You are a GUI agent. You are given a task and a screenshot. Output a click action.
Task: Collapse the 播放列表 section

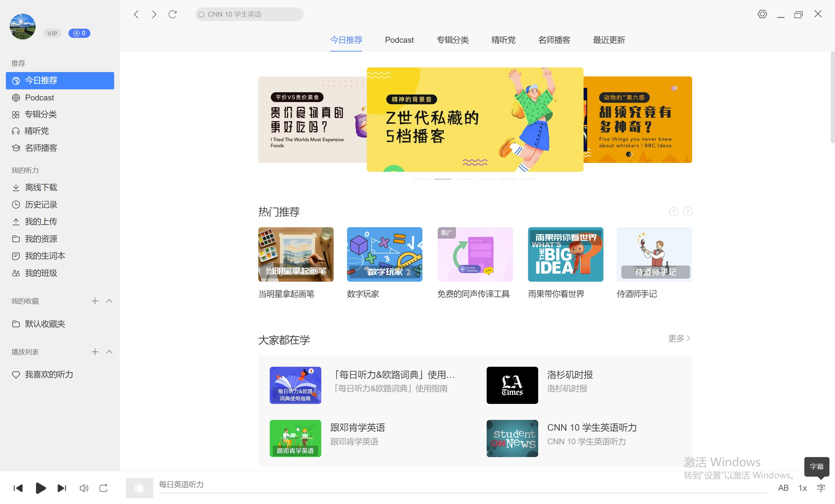109,352
